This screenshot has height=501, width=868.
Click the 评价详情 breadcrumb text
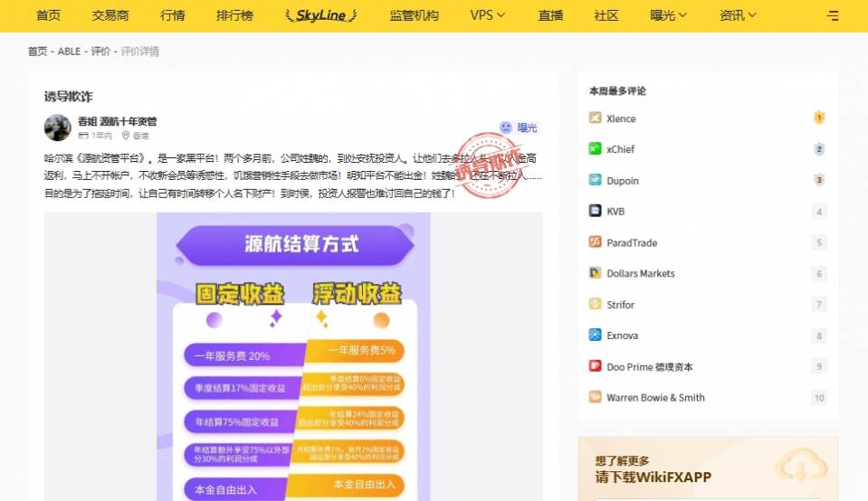tap(140, 52)
